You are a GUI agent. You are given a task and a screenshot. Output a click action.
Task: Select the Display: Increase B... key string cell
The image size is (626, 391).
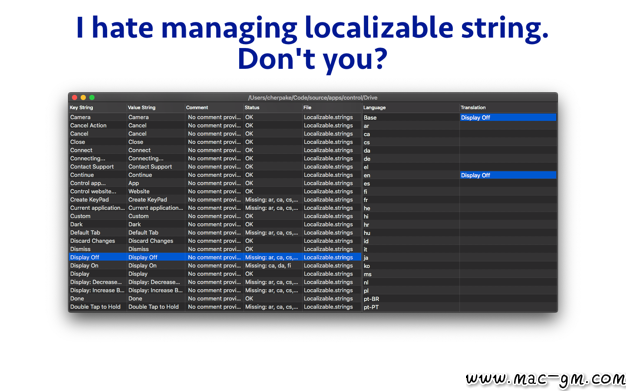tap(97, 290)
